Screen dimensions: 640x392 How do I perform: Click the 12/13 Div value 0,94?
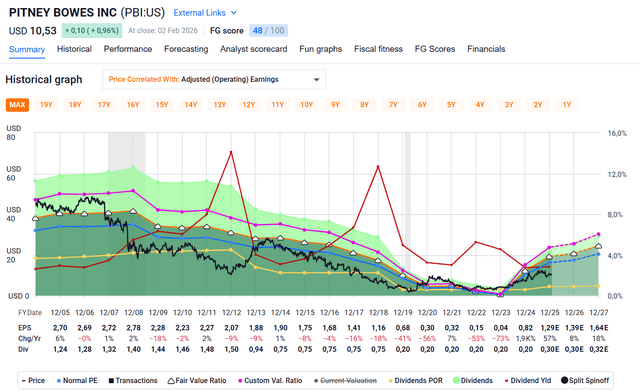(x=256, y=350)
